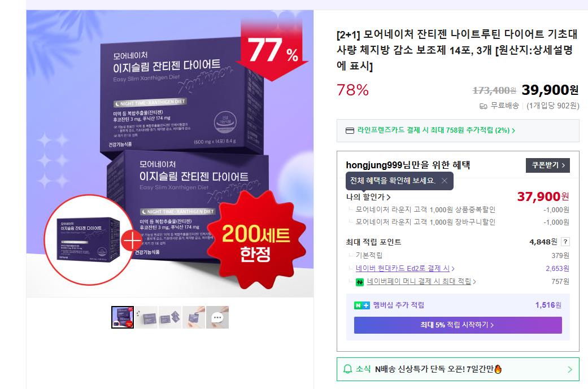This screenshot has width=588, height=389.
Task: Click the card icon in the 라인프렌즈카드 banner
Action: click(x=350, y=131)
